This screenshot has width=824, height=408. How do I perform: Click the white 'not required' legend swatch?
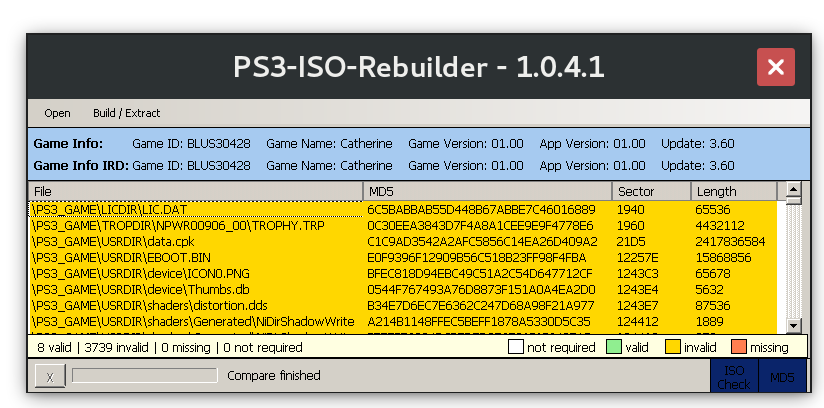tap(516, 348)
